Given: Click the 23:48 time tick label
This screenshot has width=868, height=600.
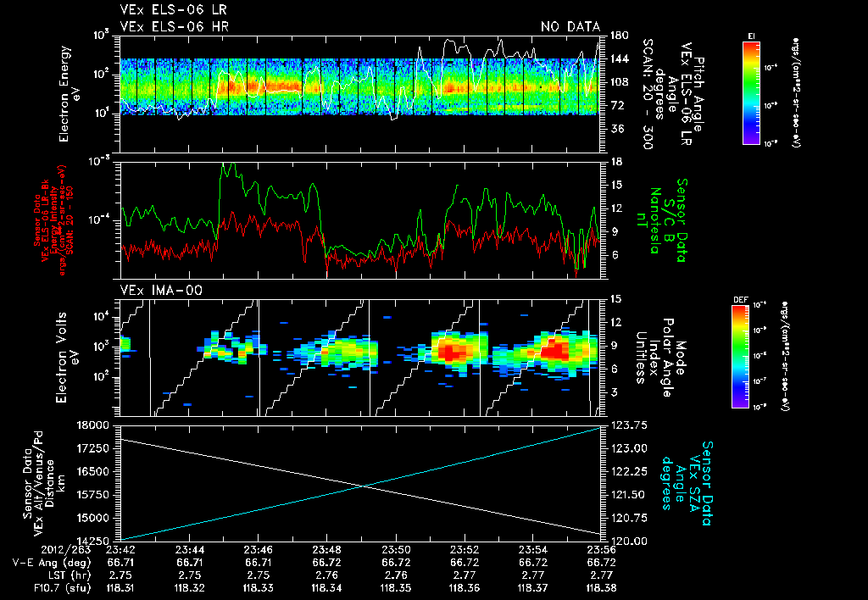Looking at the screenshot, I should [x=326, y=550].
